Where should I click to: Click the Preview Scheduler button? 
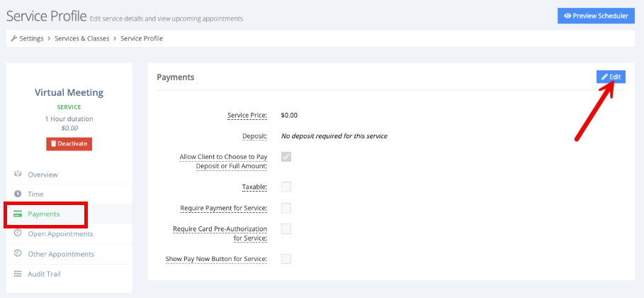click(596, 16)
